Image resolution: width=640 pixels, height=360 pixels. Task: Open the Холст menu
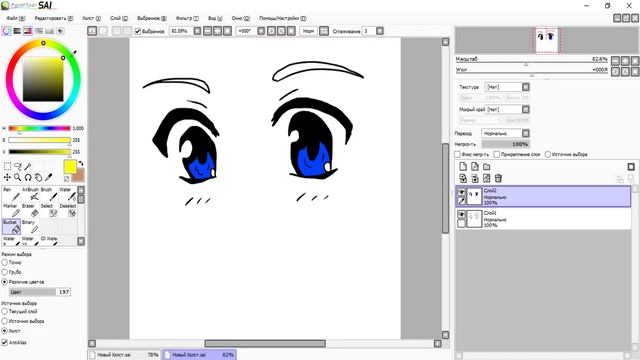pyautogui.click(x=91, y=18)
